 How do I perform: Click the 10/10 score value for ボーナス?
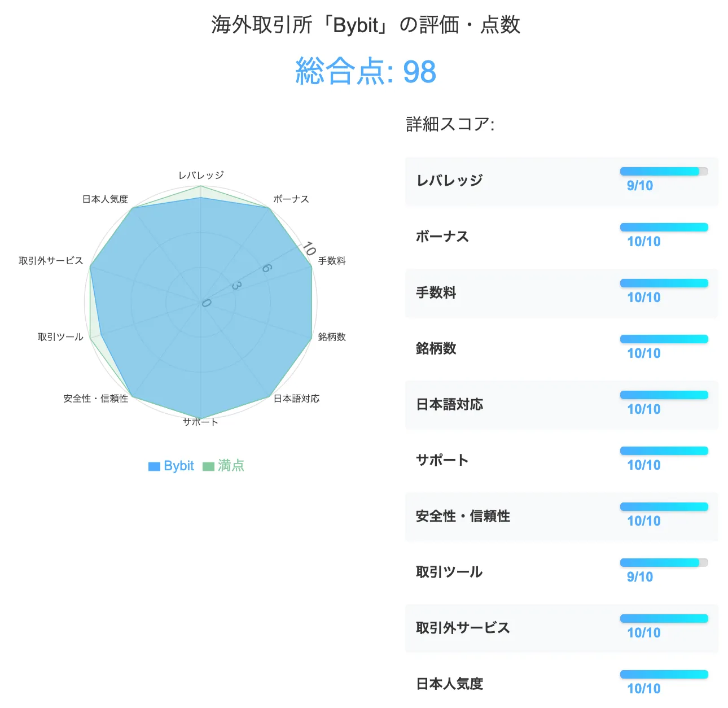click(x=644, y=242)
